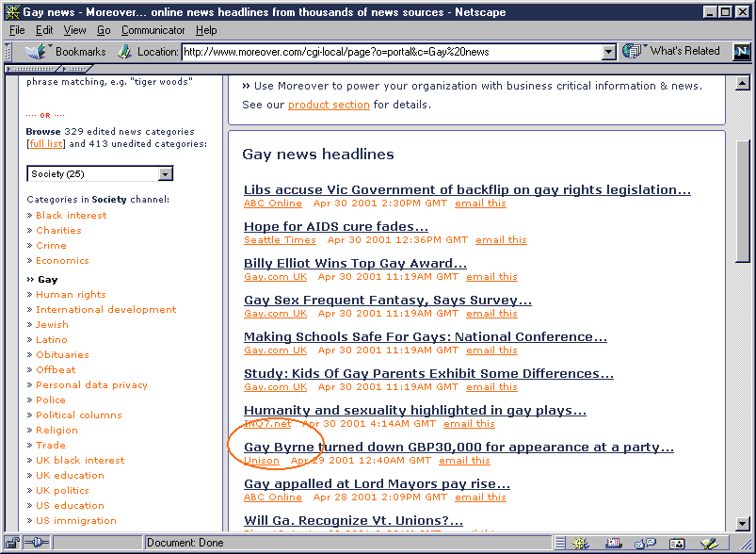Click email this under Humanity and sexuality headline

click(469, 424)
